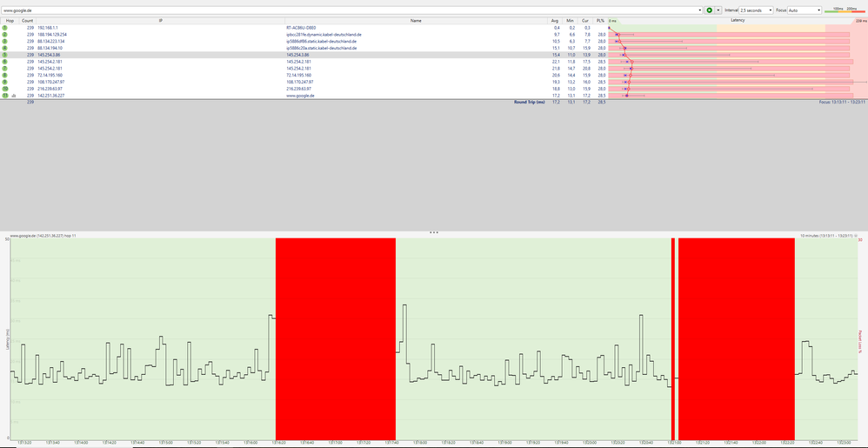The width and height of the screenshot is (868, 448).
Task: Click the www.google.de name in hop 11 row
Action: coord(301,95)
